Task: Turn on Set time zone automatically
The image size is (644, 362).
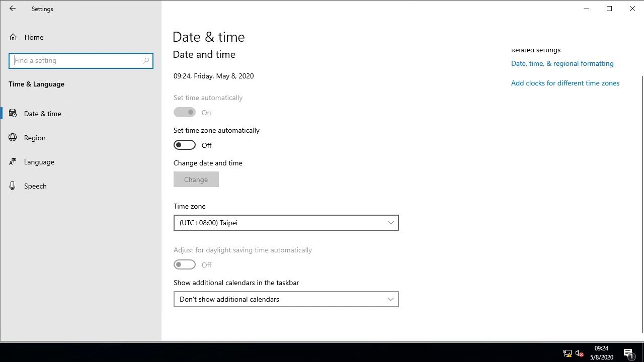Action: [185, 145]
